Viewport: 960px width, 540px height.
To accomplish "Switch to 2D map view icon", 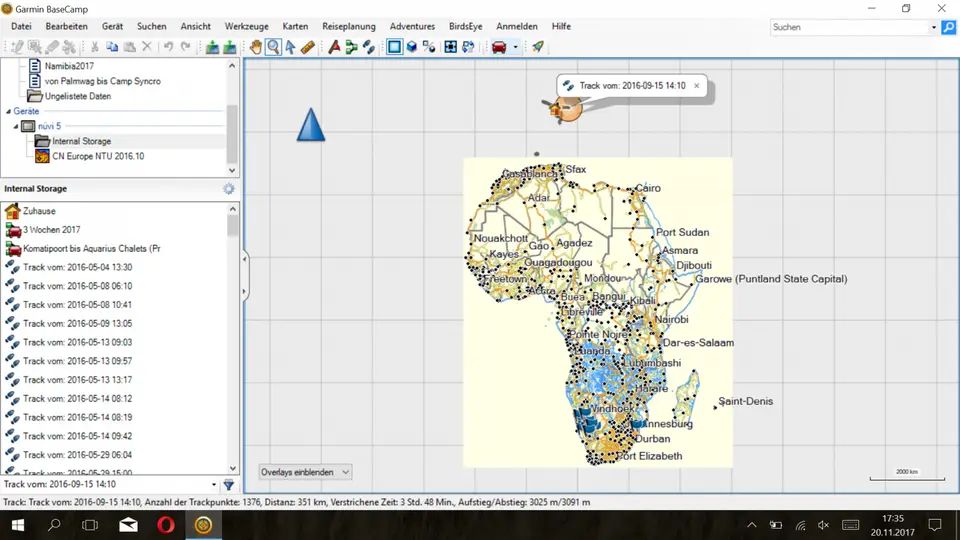I will (x=394, y=47).
